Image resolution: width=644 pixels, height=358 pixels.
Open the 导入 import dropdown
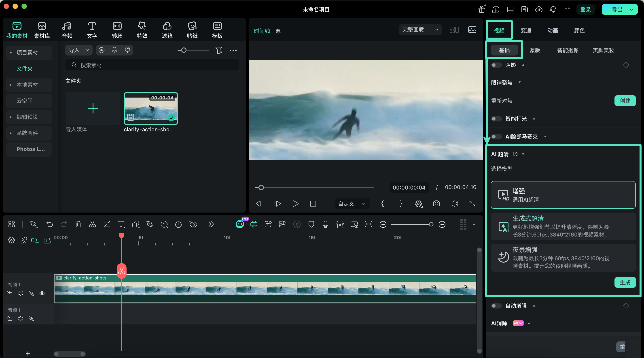pos(79,50)
